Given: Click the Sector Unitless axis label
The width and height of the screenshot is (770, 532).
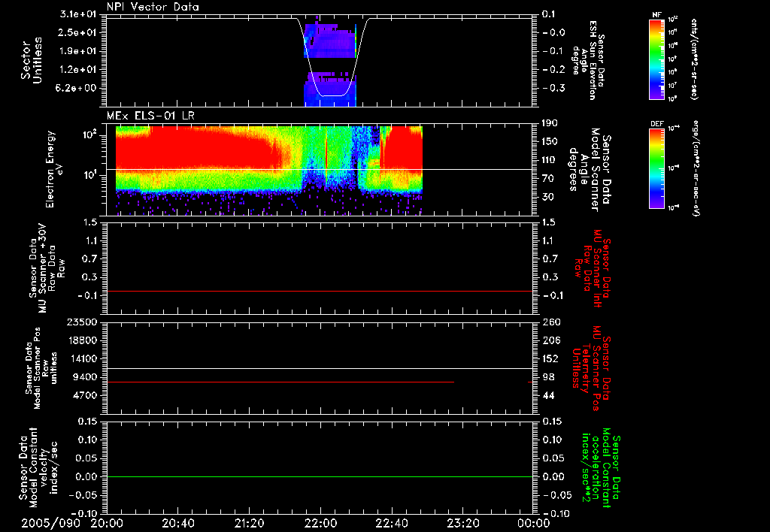Looking at the screenshot, I should coord(32,60).
